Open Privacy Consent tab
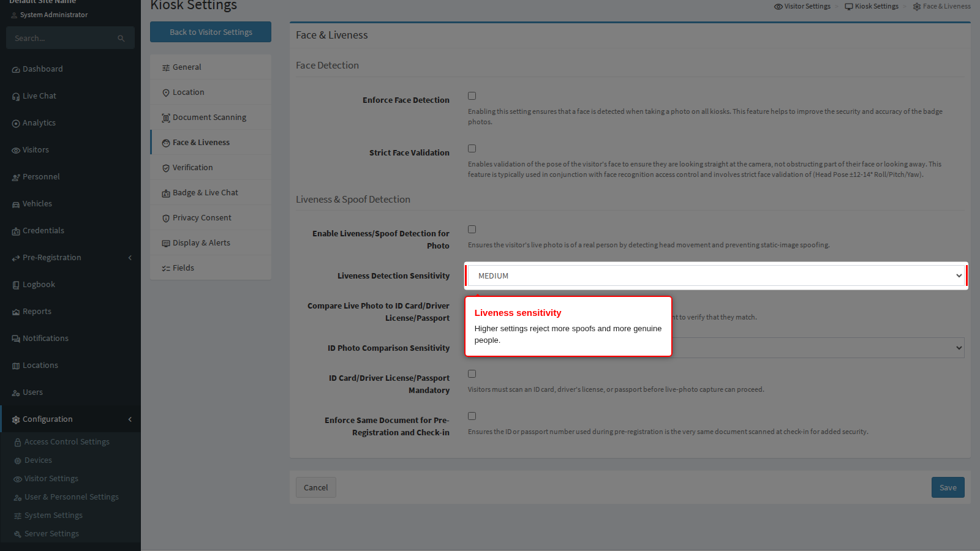The image size is (980, 551). (x=211, y=218)
